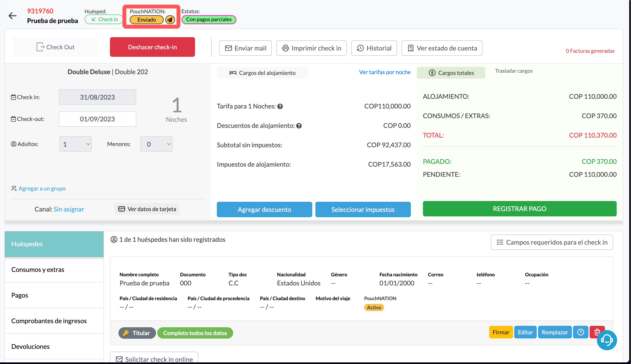Select the Cargos totales tab
Screen dimensions: 631x364
[451, 73]
